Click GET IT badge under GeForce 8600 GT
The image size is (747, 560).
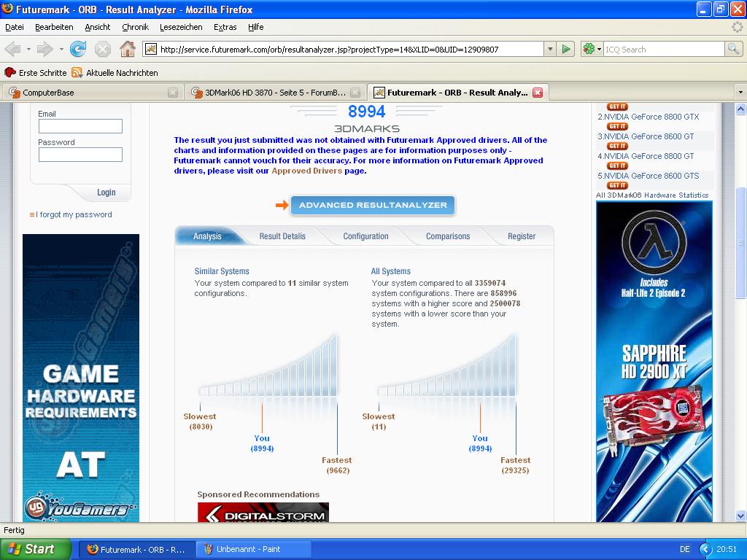617,146
